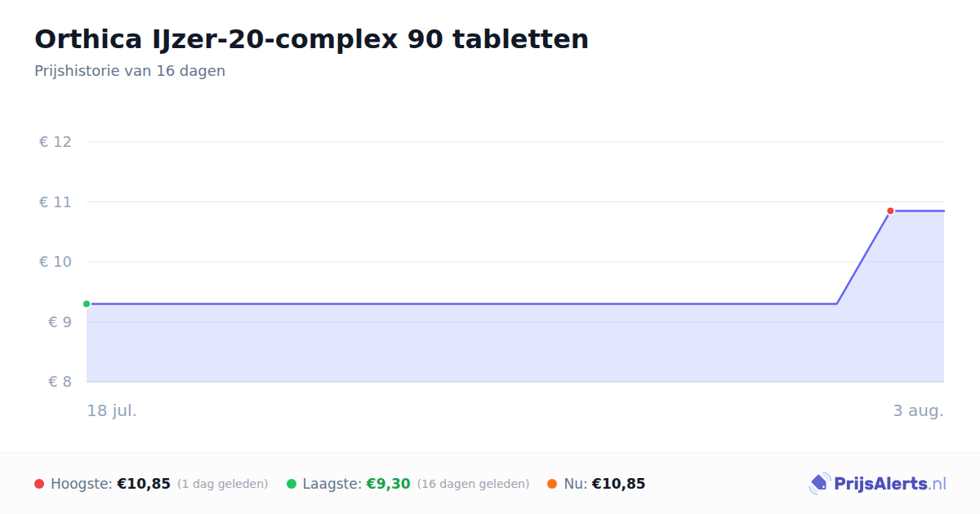Click the Hoogste €10,85 price value

coord(144,484)
